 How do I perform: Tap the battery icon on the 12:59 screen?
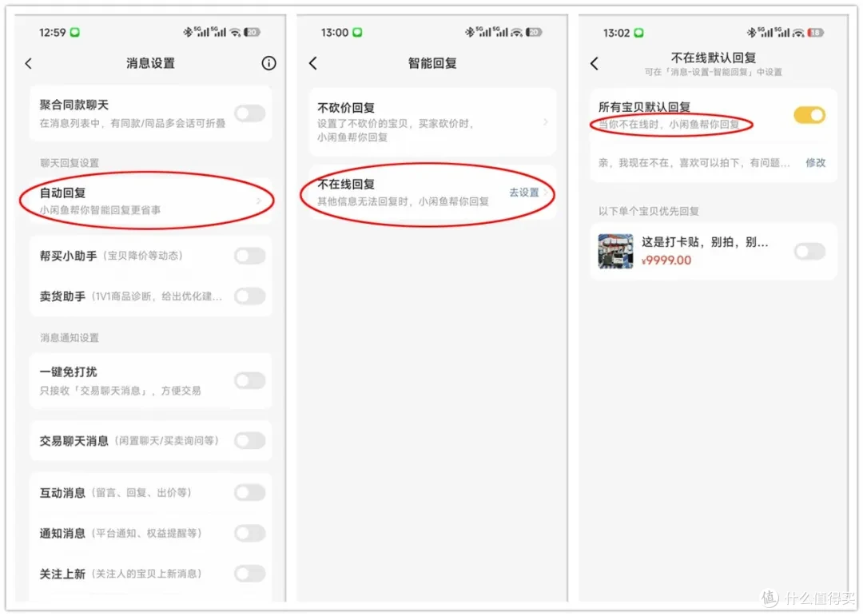(252, 33)
